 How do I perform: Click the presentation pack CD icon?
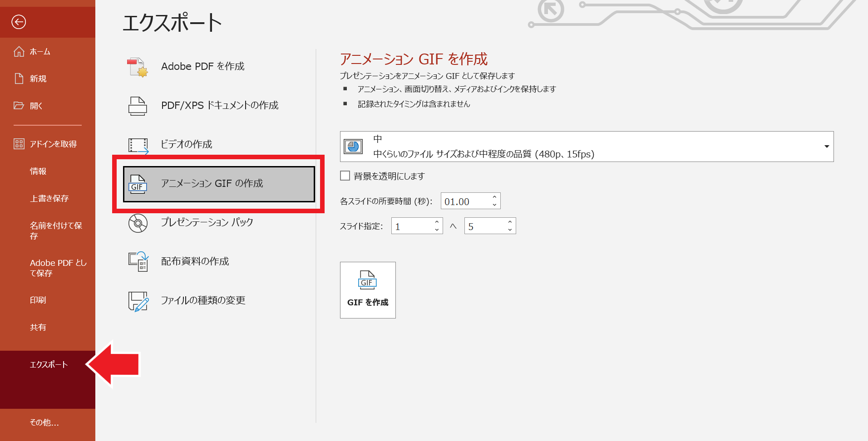[138, 223]
